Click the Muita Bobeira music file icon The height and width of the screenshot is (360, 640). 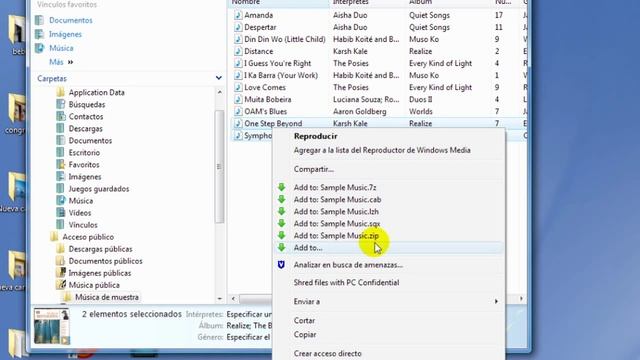pyautogui.click(x=238, y=100)
